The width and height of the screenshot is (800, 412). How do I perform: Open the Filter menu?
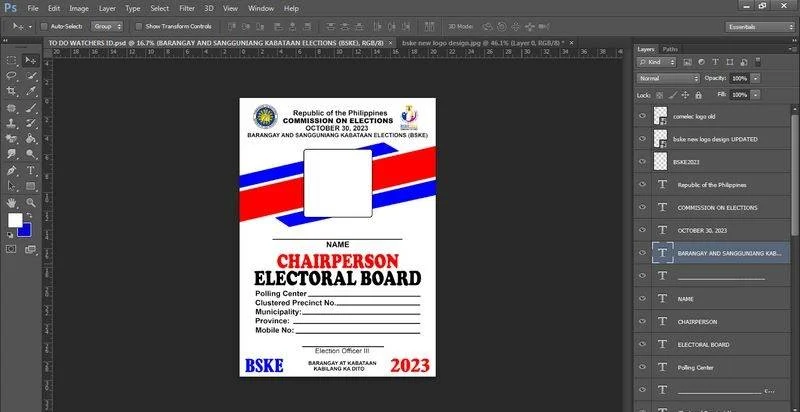[187, 9]
